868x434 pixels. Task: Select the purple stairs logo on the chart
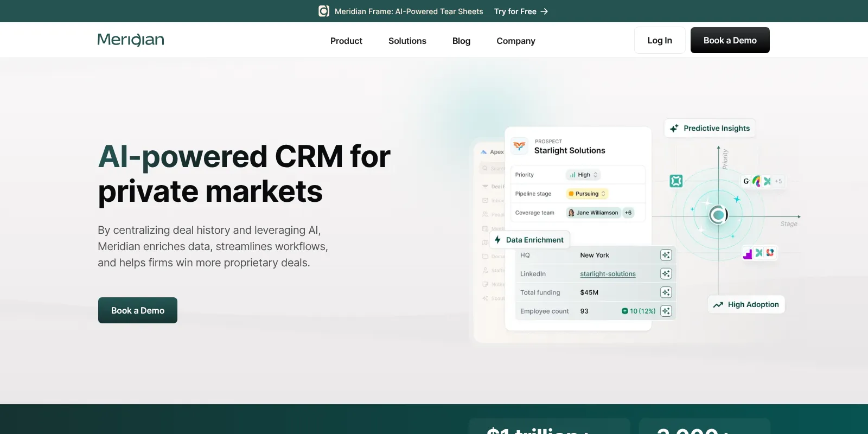pos(748,253)
